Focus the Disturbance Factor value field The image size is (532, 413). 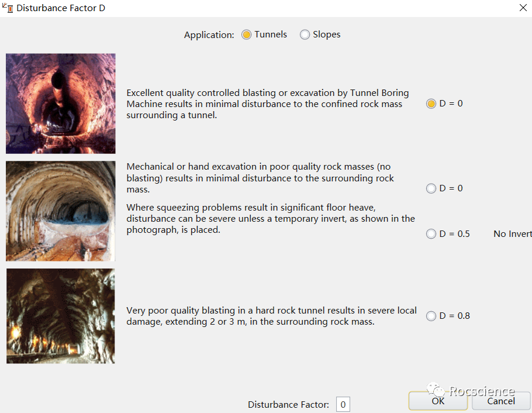pyautogui.click(x=343, y=404)
